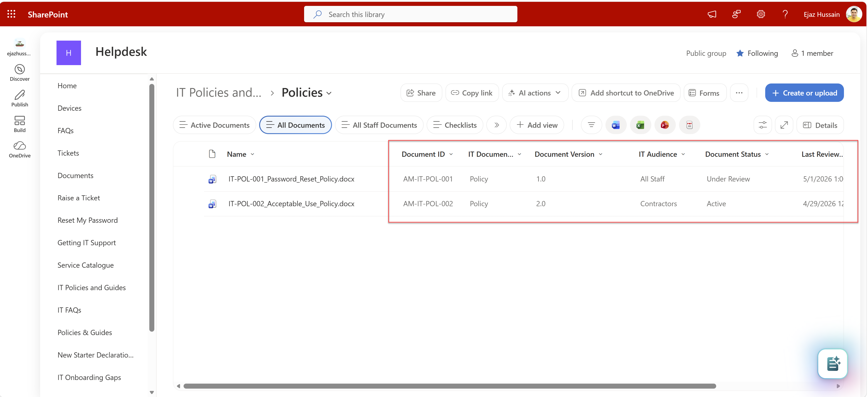The width and height of the screenshot is (868, 397).
Task: Click the horizontal scrollbar of document list
Action: click(450, 386)
